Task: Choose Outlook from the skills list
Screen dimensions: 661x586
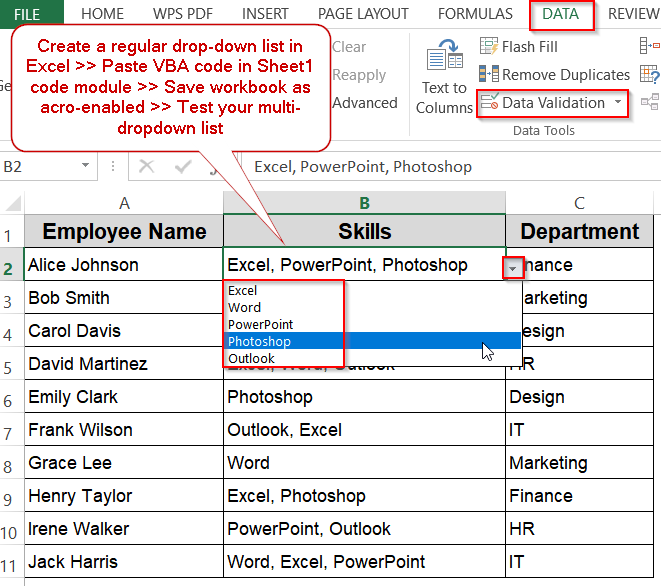Action: coord(251,358)
